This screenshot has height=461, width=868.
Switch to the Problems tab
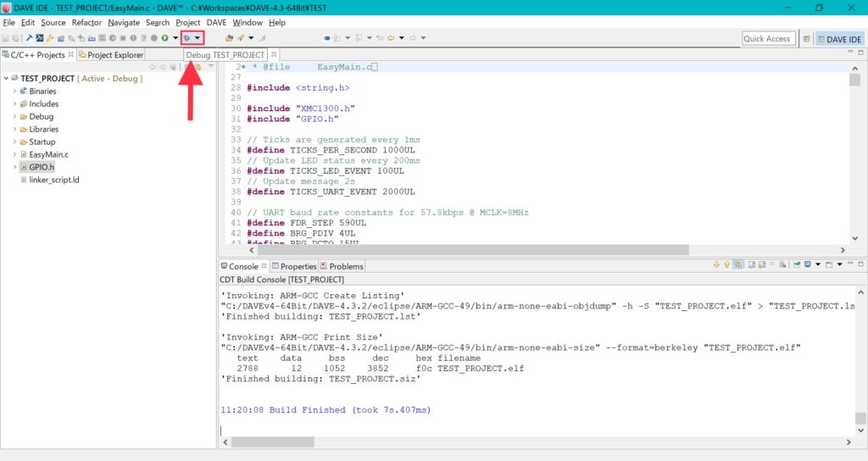[x=342, y=266]
